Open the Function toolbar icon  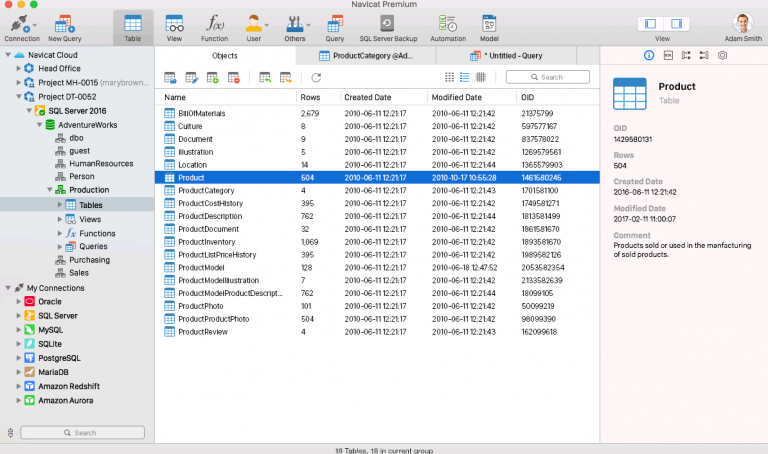[215, 28]
